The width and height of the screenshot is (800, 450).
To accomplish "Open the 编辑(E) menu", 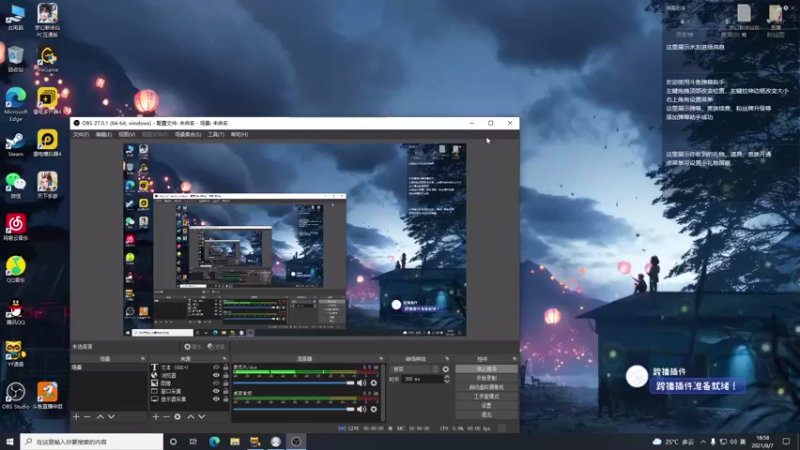I will click(104, 135).
